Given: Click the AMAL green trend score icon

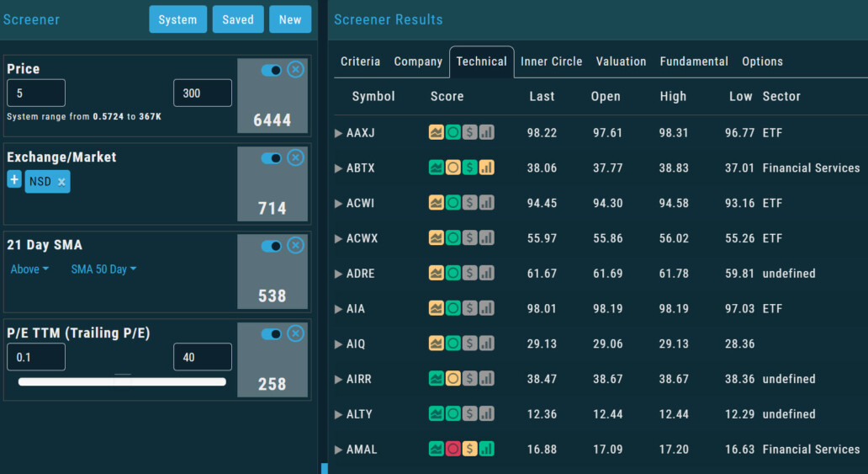Looking at the screenshot, I should 437,449.
